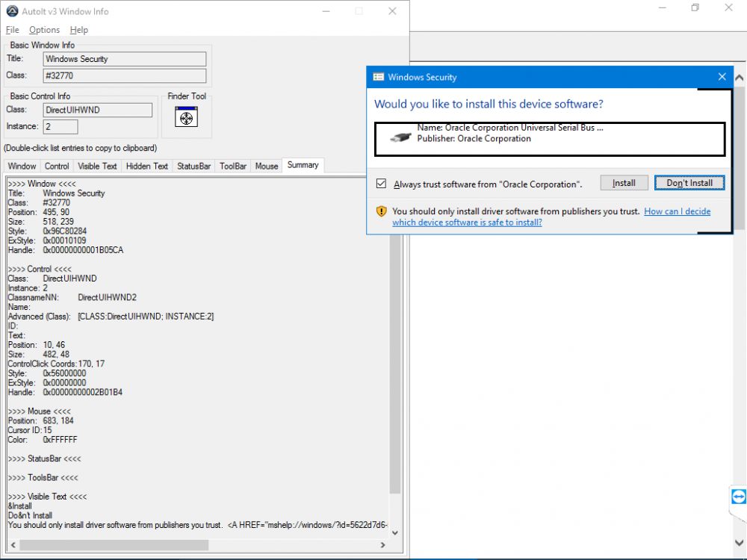Image resolution: width=747 pixels, height=560 pixels.
Task: Click the 'ExStyle: 0x00010109' line
Action: pyautogui.click(x=47, y=240)
